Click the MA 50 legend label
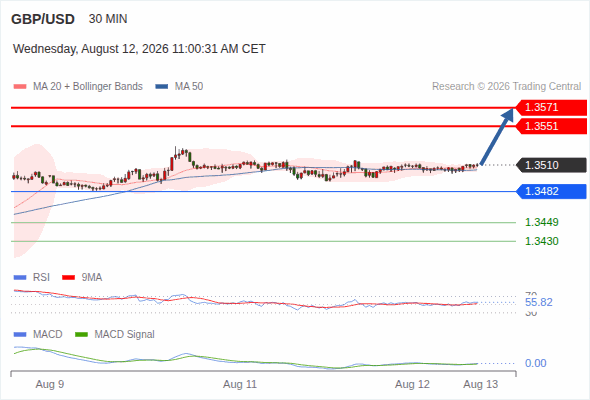Viewport: 590px width, 400px height. [189, 87]
